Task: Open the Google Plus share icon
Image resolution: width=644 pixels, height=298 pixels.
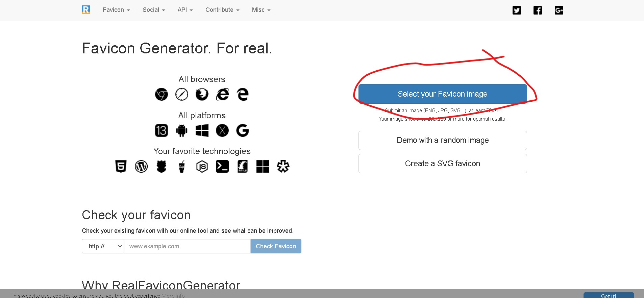Action: 559,10
